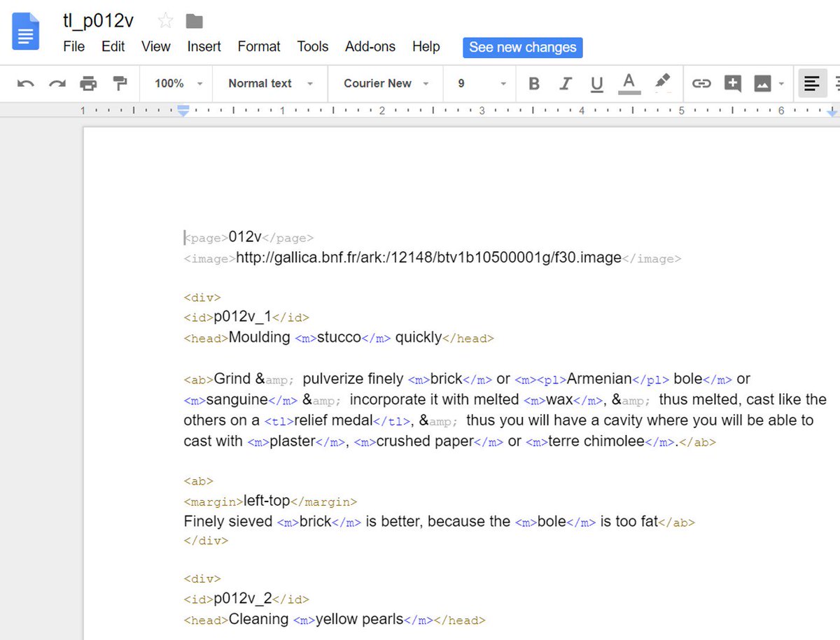Toggle bold formatting
This screenshot has width=840, height=640.
[x=534, y=84]
